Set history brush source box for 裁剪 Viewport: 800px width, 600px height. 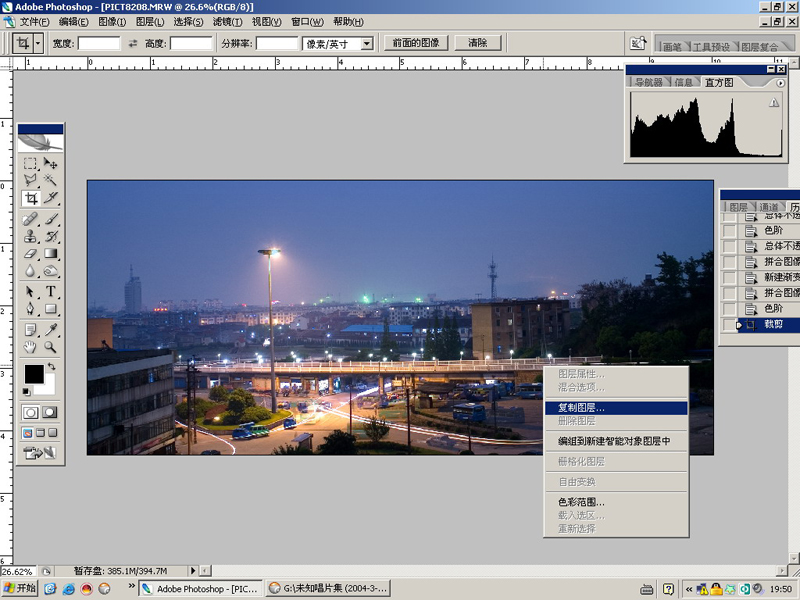pyautogui.click(x=730, y=324)
